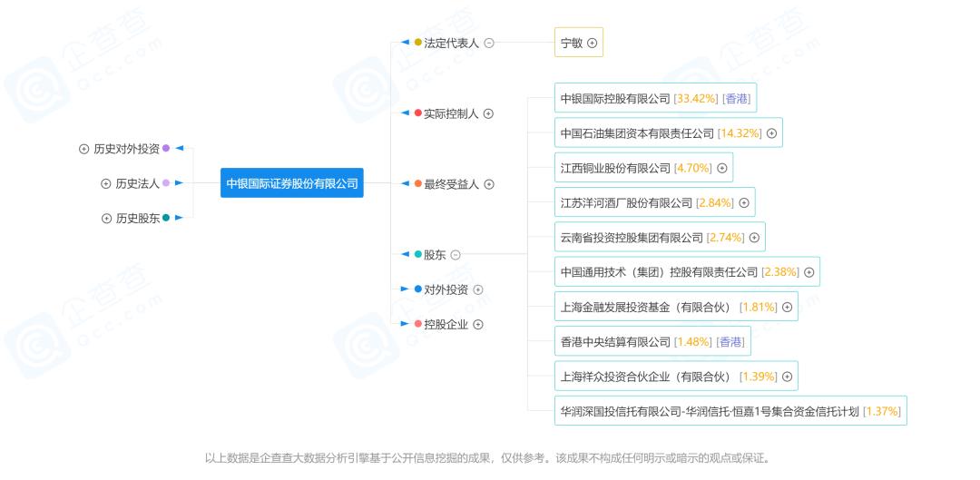Click 最终受益人 label

[x=451, y=184]
